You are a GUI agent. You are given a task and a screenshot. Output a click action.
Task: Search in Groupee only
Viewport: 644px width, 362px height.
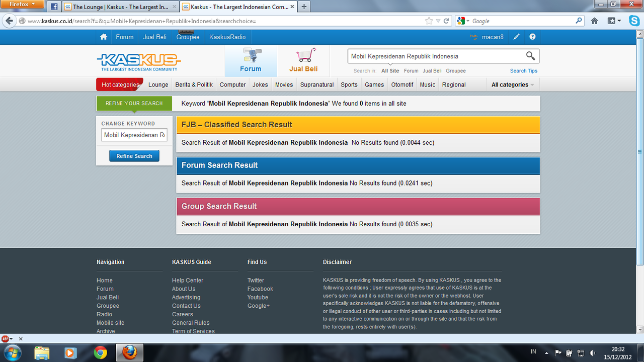click(456, 71)
